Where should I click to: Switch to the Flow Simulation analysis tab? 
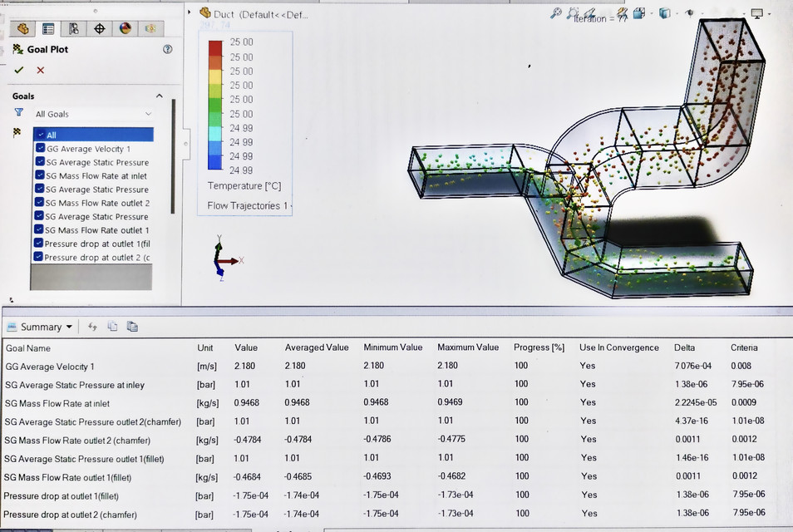point(150,27)
